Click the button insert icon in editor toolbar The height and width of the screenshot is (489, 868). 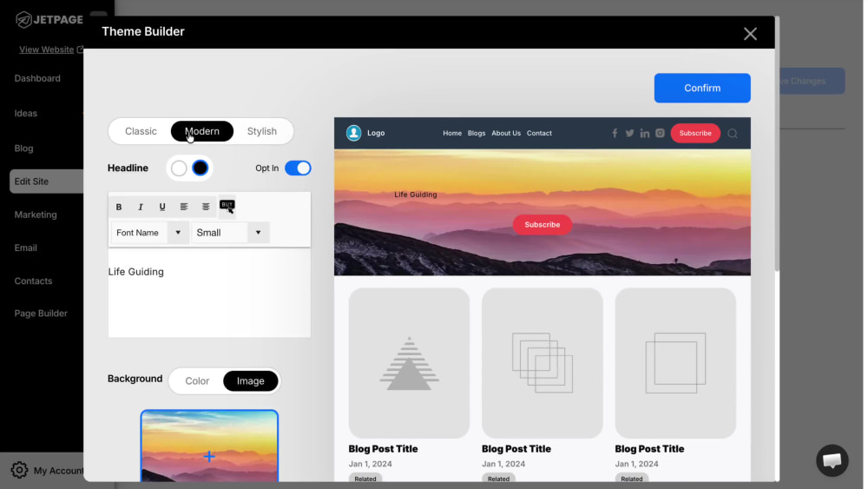coord(227,207)
